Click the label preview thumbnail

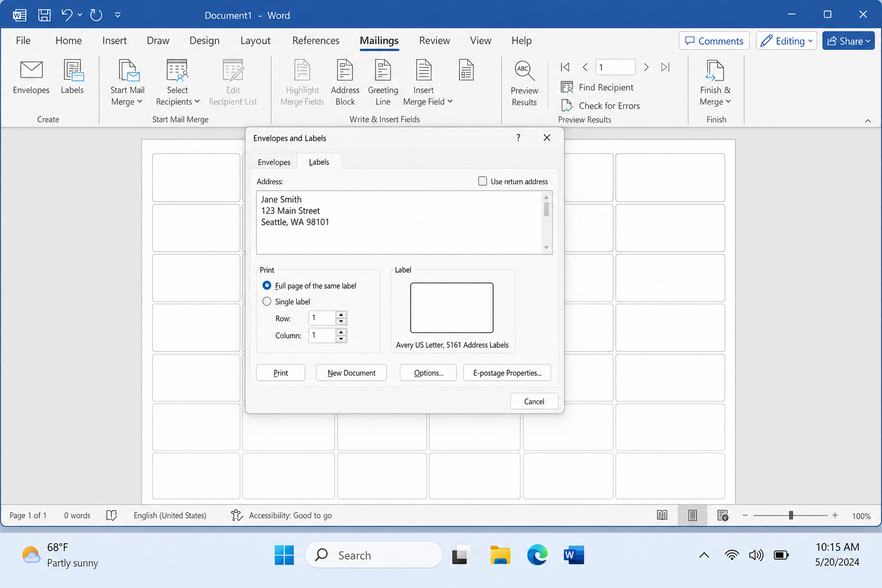point(452,308)
